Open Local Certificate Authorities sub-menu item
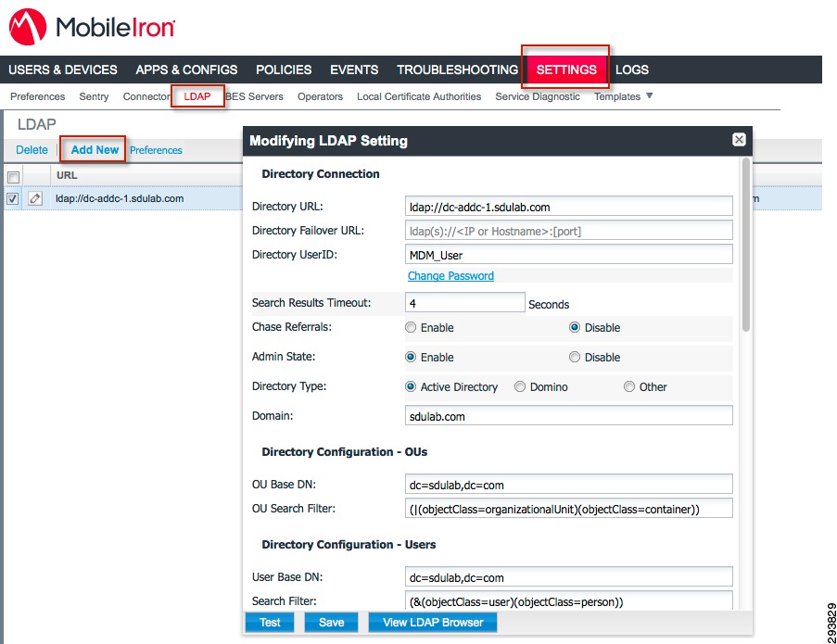Image resolution: width=837 pixels, height=644 pixels. (419, 96)
